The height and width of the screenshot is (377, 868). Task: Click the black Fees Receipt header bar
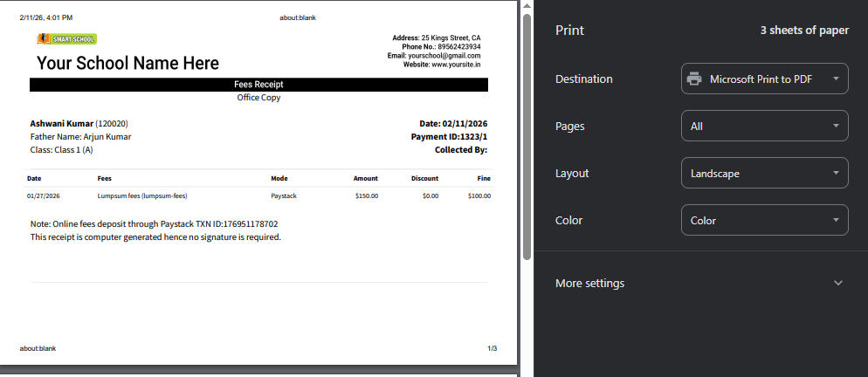tap(258, 85)
